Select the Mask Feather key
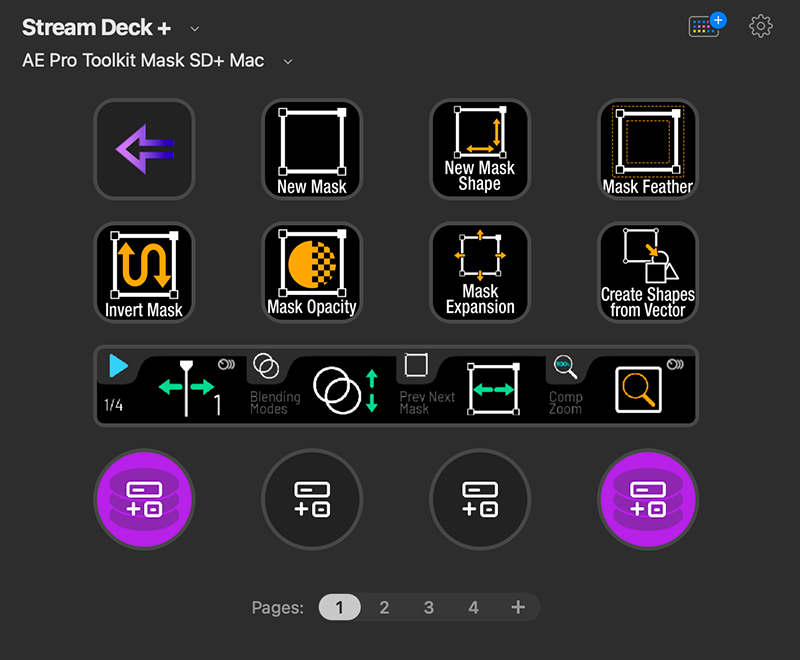Screen dimensions: 800x660 (647, 149)
